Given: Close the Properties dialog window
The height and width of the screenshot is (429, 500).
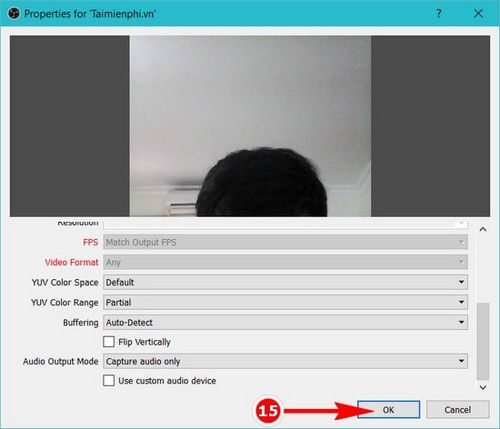Looking at the screenshot, I should (x=478, y=14).
